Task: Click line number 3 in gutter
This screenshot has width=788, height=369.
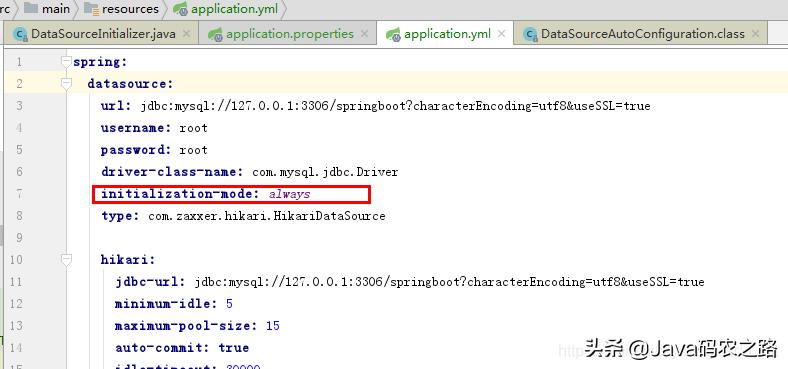Action: point(19,106)
